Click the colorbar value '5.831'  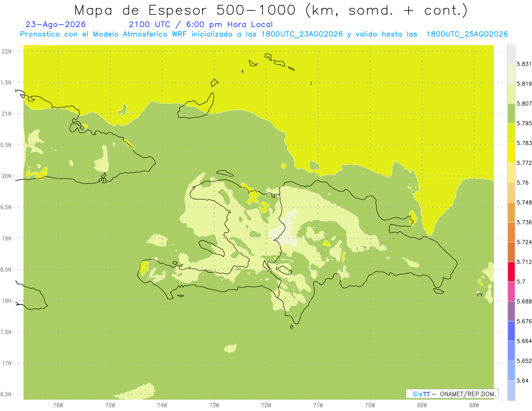tap(524, 64)
